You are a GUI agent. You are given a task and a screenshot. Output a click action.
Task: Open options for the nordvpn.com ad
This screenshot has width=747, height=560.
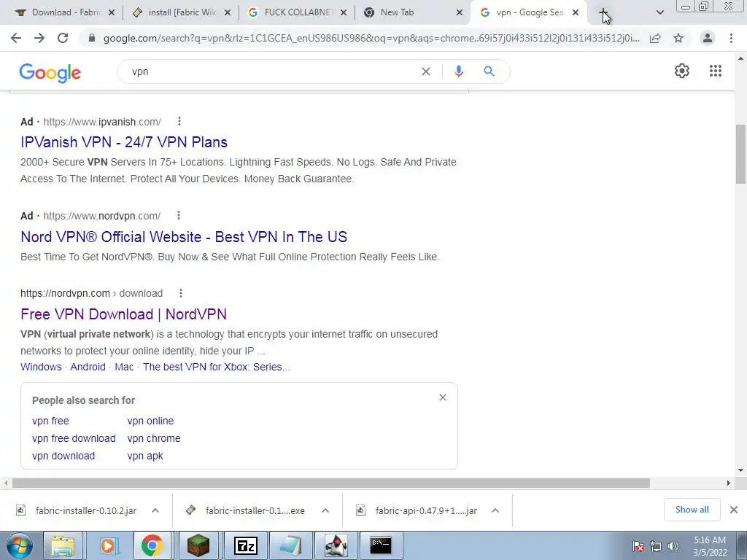[179, 215]
